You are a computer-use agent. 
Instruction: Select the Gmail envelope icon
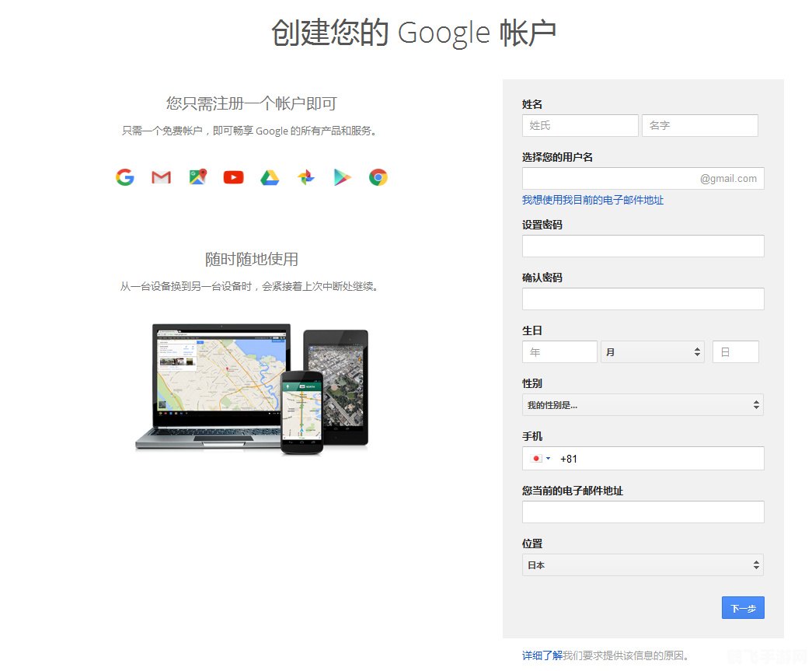click(x=161, y=176)
